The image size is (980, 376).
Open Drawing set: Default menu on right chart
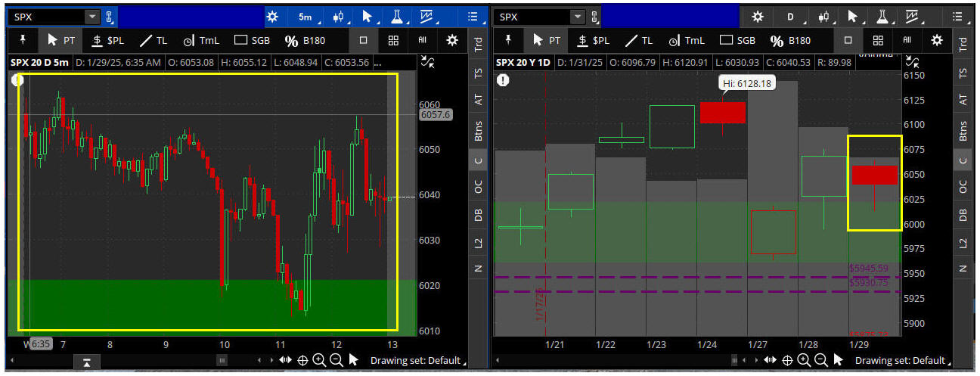tap(903, 361)
